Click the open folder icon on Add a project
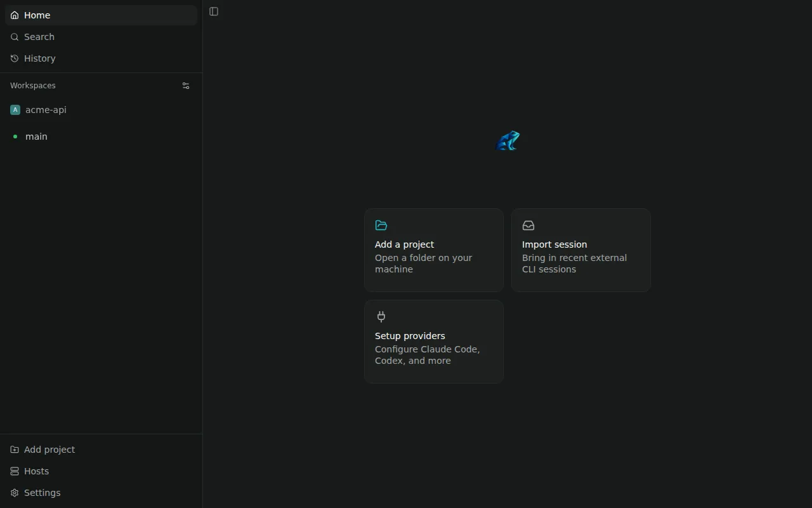812x508 pixels. [x=381, y=225]
